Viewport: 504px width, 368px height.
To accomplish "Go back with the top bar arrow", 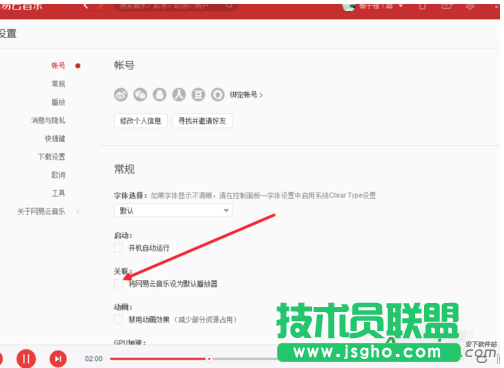I will click(x=86, y=6).
